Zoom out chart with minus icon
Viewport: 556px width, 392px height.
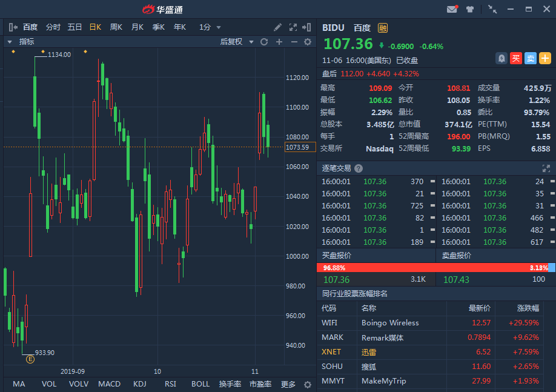pos(294,42)
